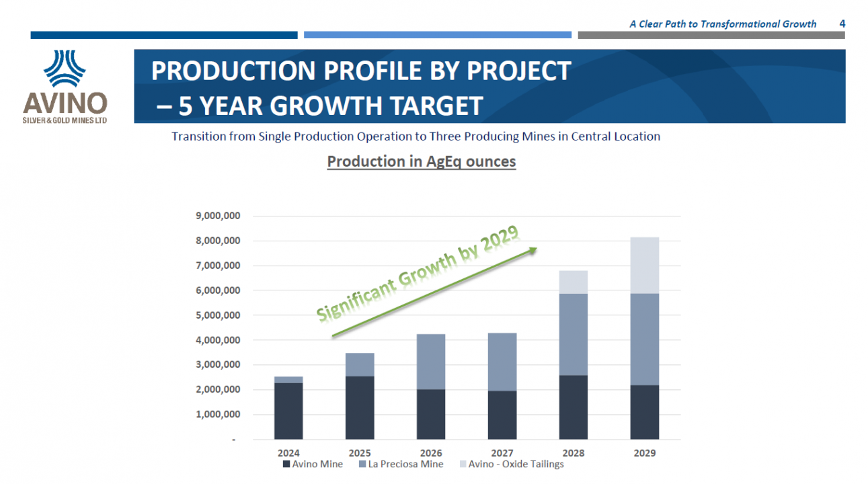Click the 2027 La Preciosa bar segment
Viewport: 868px width, 484px height.
(502, 362)
